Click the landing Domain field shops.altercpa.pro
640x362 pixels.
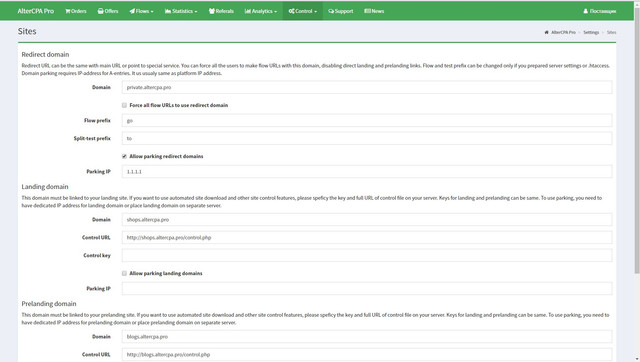coord(367,220)
